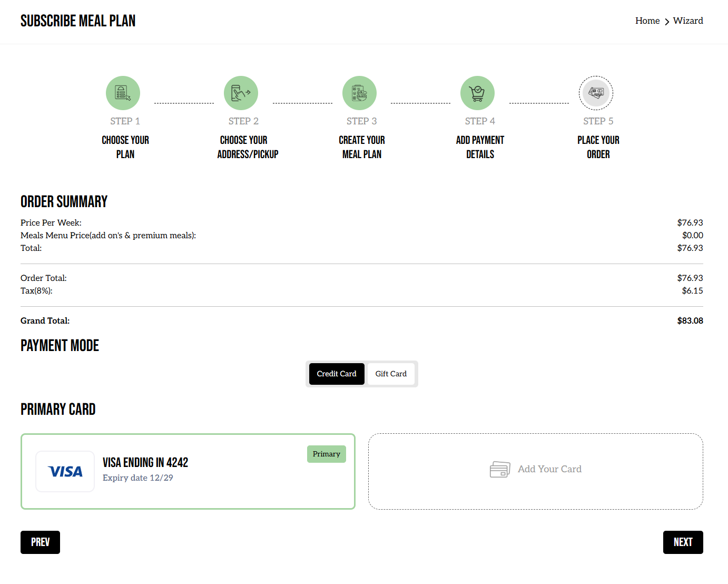The width and height of the screenshot is (728, 584).
Task: Click the Place Your Order step label
Action: (x=598, y=147)
